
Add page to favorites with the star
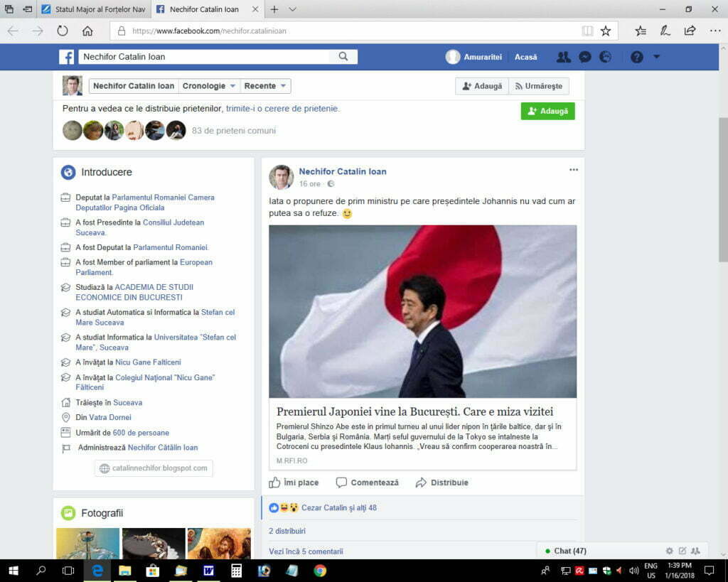point(606,31)
